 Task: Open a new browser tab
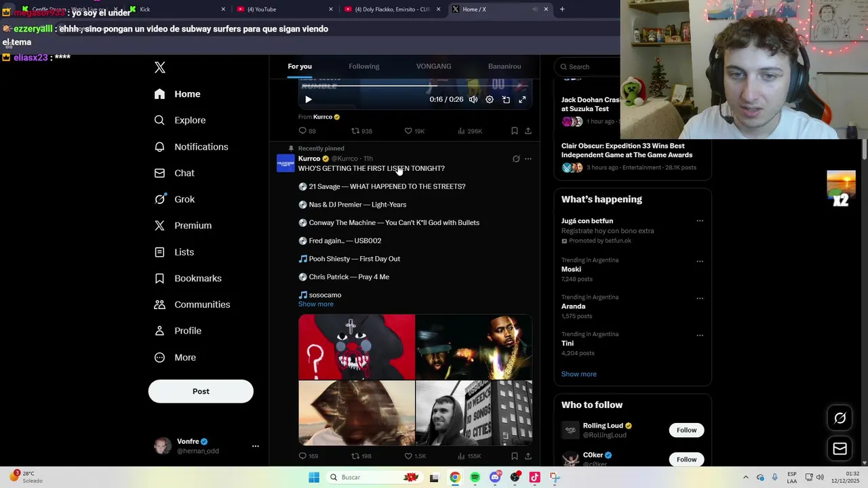pyautogui.click(x=562, y=9)
